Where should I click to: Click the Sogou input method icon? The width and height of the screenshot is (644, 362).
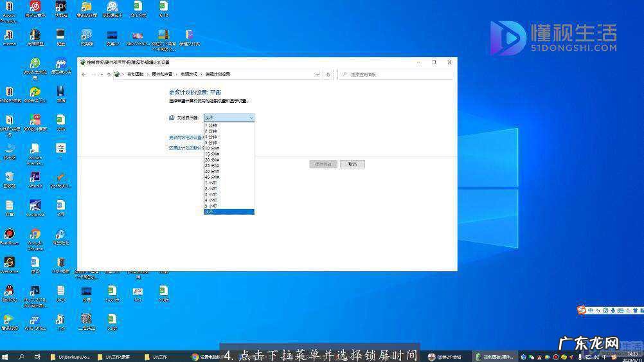(x=582, y=311)
